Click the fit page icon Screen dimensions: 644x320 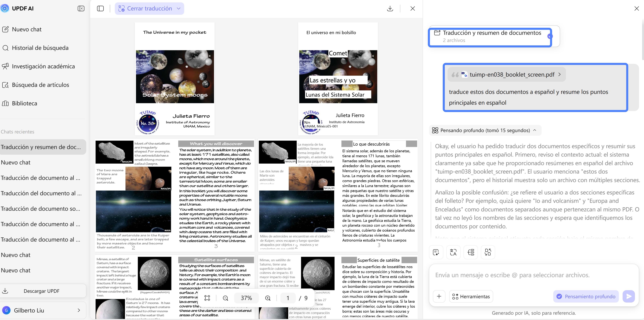pyautogui.click(x=207, y=298)
